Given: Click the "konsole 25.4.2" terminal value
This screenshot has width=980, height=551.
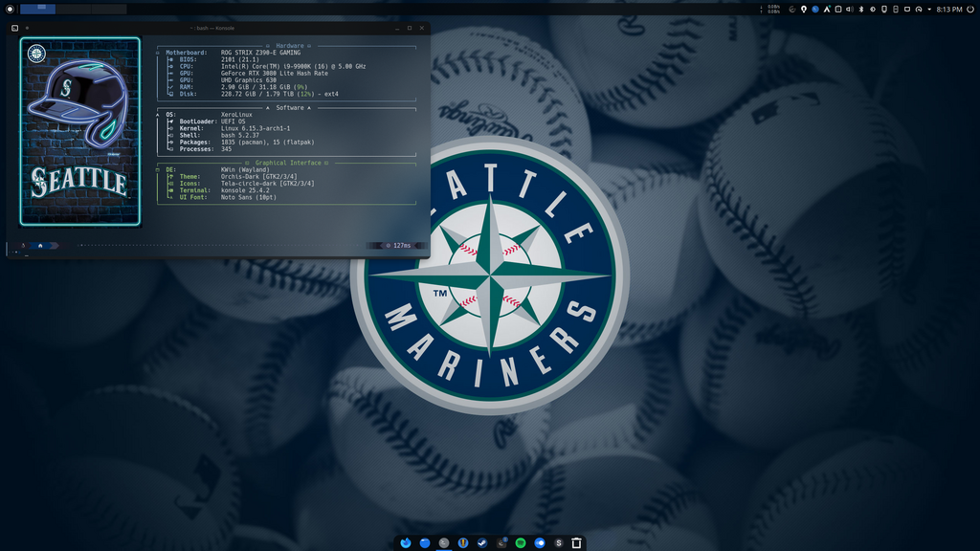Looking at the screenshot, I should [x=245, y=190].
